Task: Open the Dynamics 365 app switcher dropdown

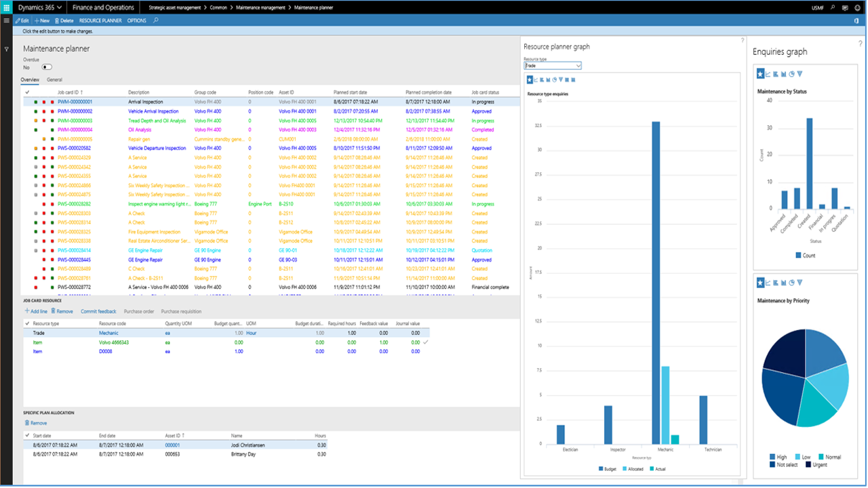Action: tap(39, 7)
